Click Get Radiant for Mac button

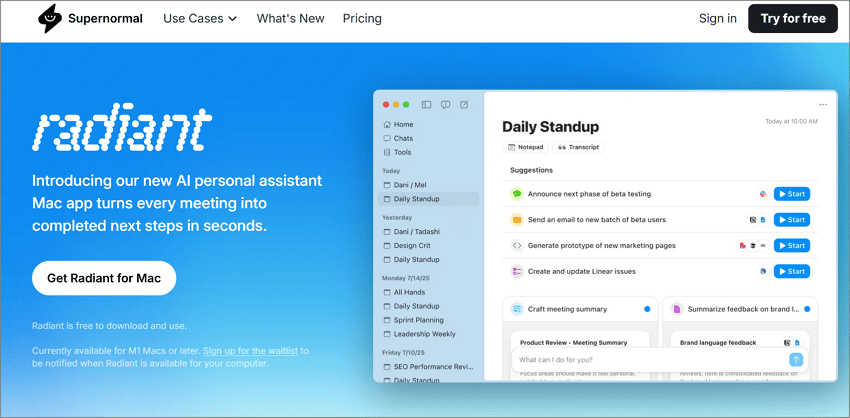click(104, 278)
